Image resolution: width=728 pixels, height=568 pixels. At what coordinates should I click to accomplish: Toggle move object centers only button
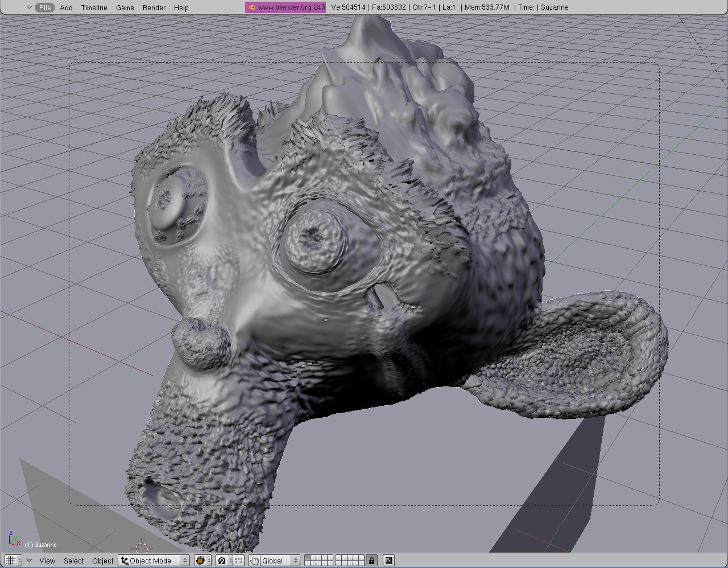(238, 561)
